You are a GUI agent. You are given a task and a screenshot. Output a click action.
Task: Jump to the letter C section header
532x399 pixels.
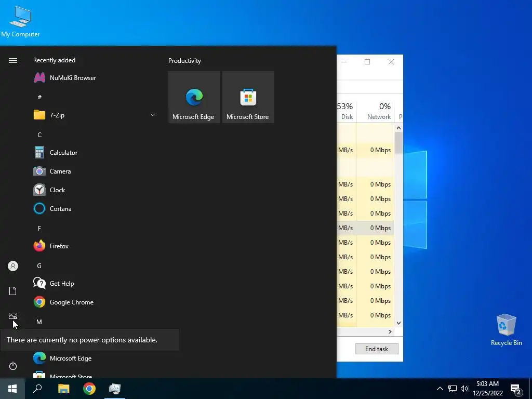[x=39, y=135]
